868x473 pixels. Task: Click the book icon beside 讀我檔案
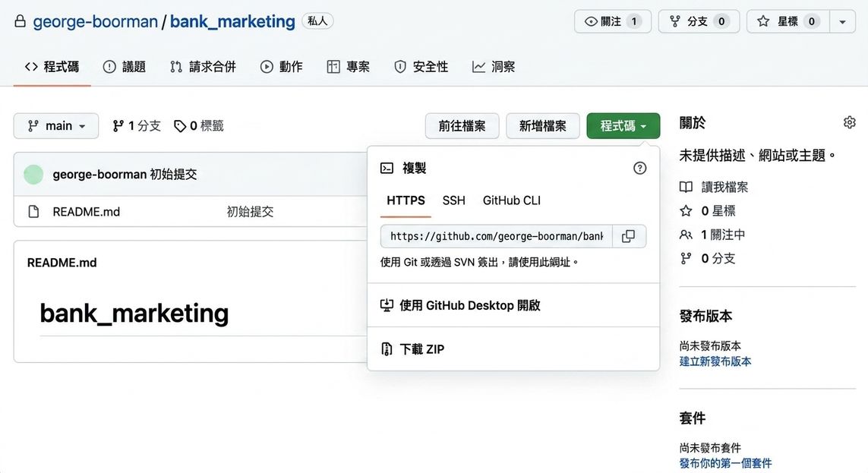pos(686,187)
